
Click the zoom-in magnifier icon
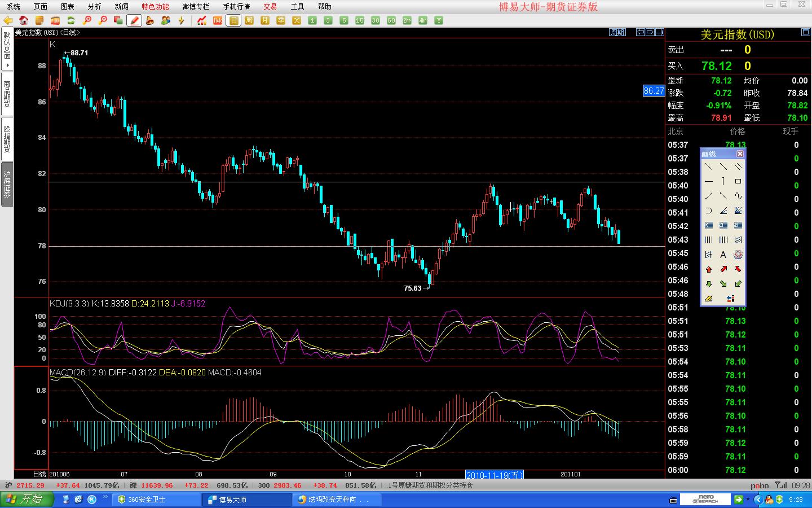click(x=87, y=20)
